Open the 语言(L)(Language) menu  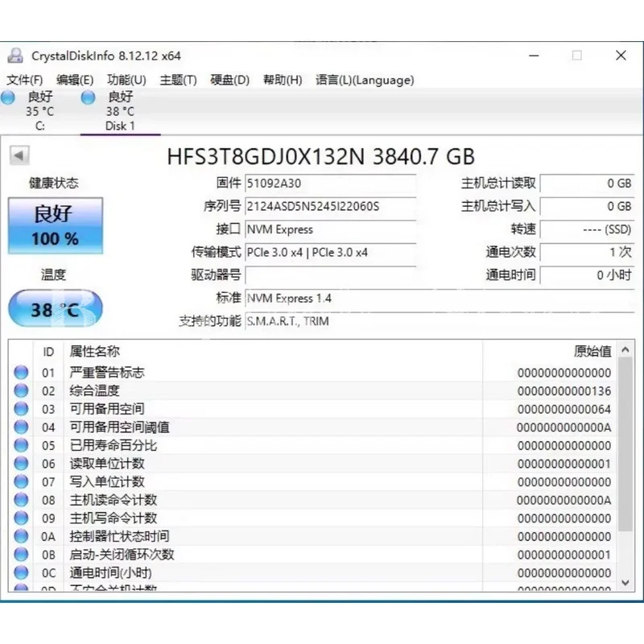(x=365, y=80)
